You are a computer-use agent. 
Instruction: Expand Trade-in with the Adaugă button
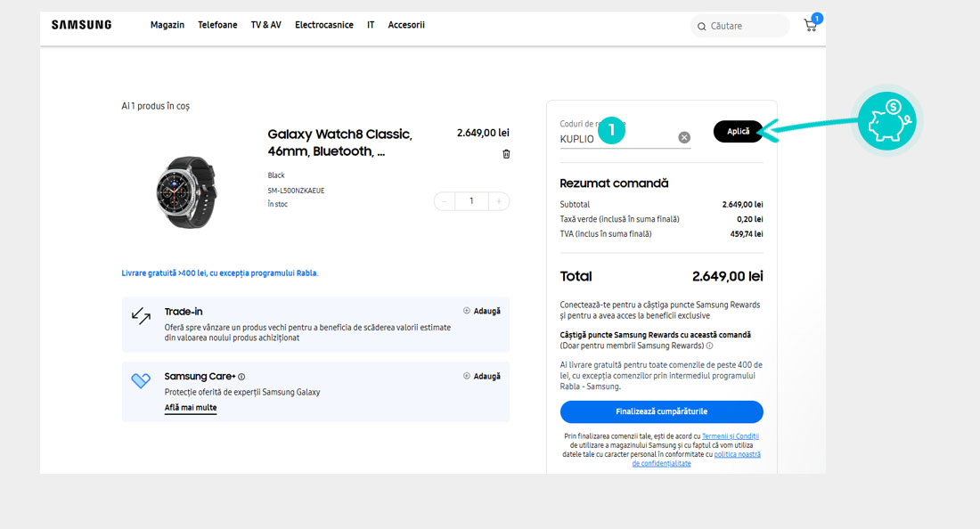tap(482, 311)
